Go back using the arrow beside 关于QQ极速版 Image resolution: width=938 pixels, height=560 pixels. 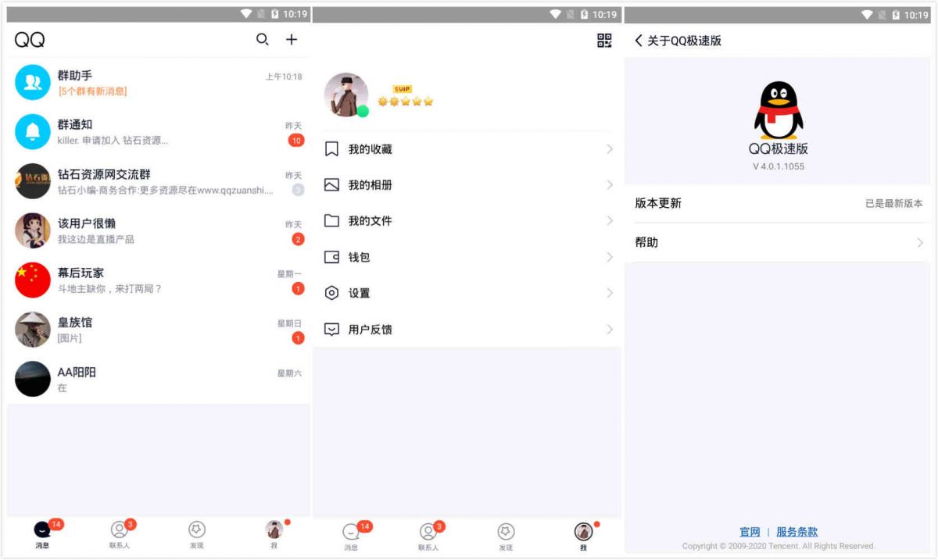pos(639,41)
